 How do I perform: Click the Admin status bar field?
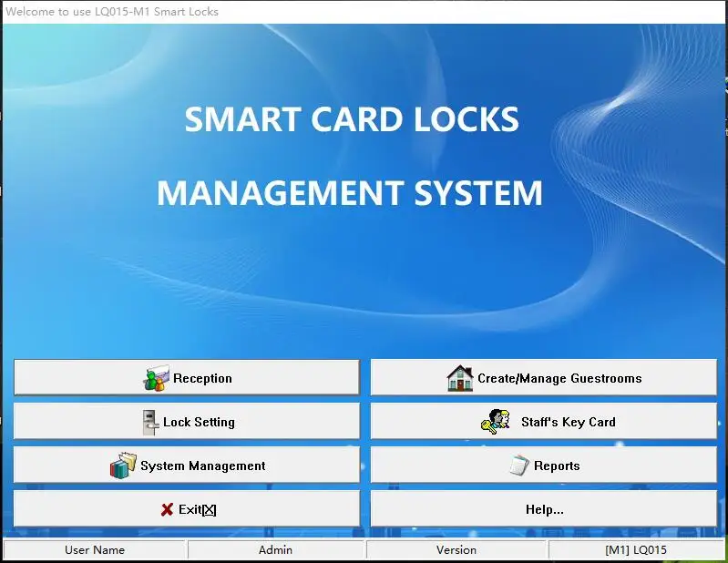tap(275, 549)
